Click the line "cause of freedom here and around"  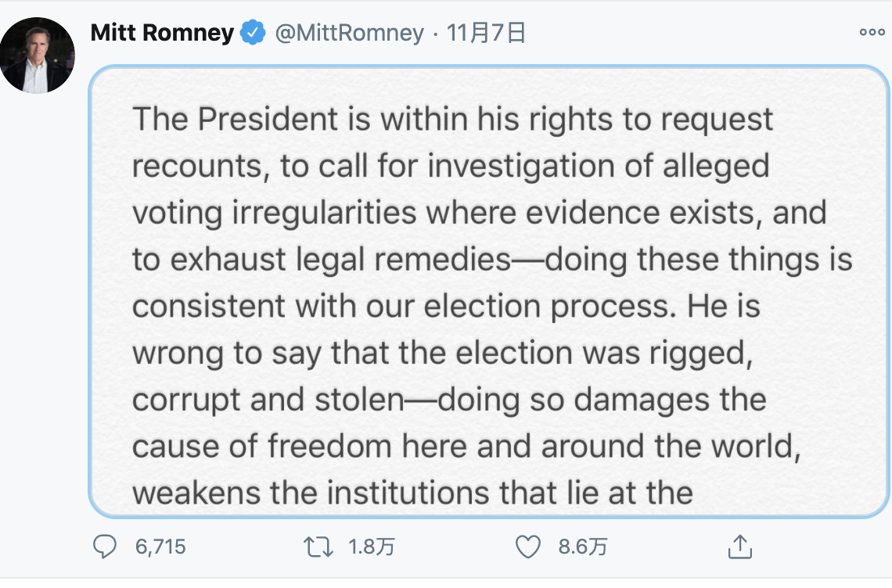466,446
